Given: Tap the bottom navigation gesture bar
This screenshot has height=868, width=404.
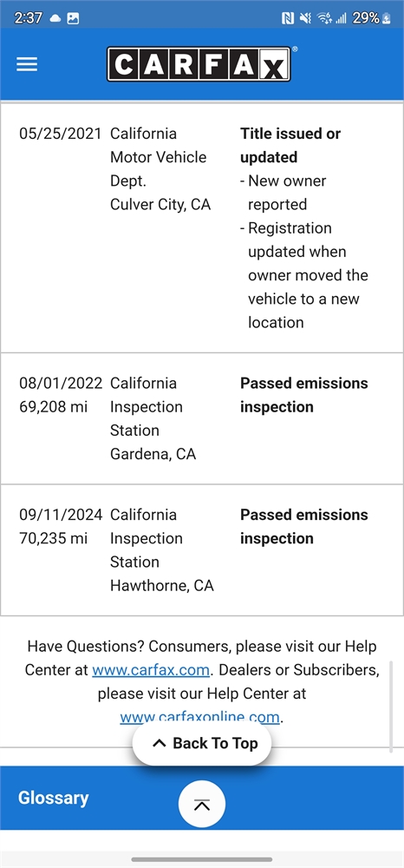Looking at the screenshot, I should coord(202,859).
